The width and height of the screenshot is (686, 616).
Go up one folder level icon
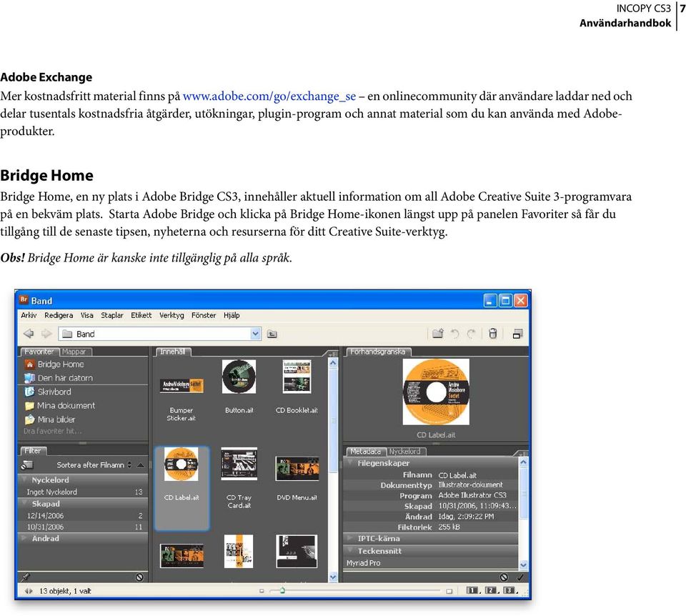[272, 334]
